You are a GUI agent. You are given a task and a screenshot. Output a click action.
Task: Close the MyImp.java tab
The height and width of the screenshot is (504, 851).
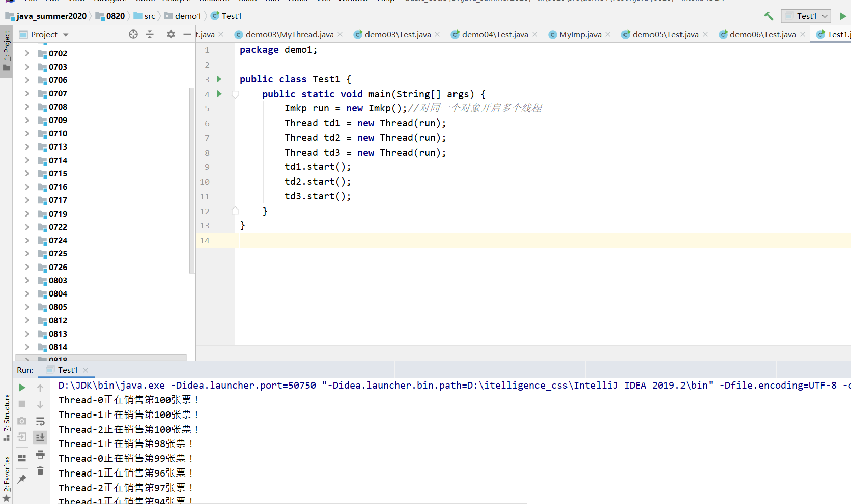pyautogui.click(x=608, y=34)
